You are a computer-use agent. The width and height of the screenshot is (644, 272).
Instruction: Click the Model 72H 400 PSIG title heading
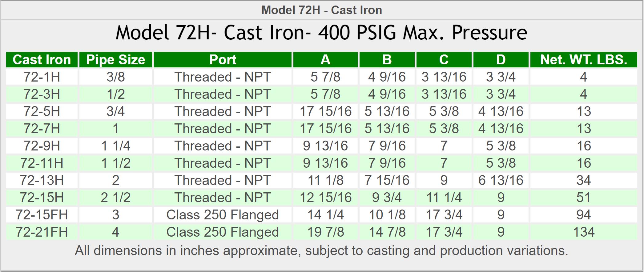click(x=321, y=33)
